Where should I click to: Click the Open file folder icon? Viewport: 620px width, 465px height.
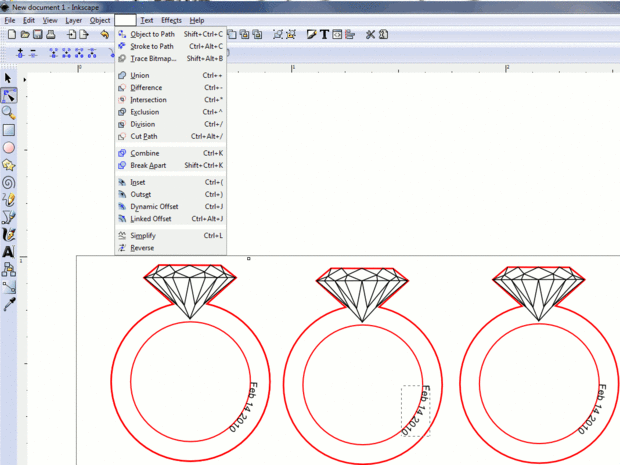(25, 34)
